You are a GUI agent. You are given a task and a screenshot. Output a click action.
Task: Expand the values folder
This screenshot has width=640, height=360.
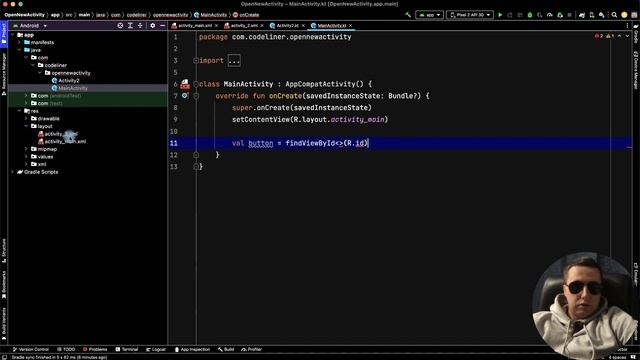click(x=26, y=157)
